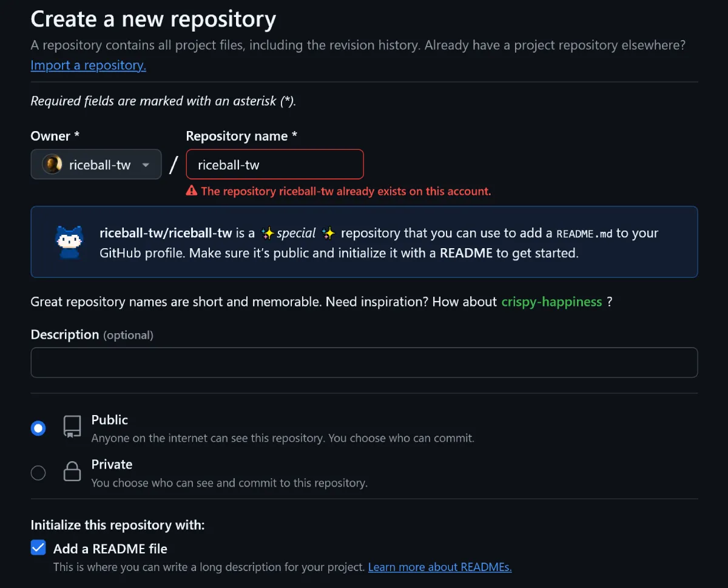728x588 pixels.
Task: Click the owner name text riceball-tw in dropdown
Action: coord(100,165)
